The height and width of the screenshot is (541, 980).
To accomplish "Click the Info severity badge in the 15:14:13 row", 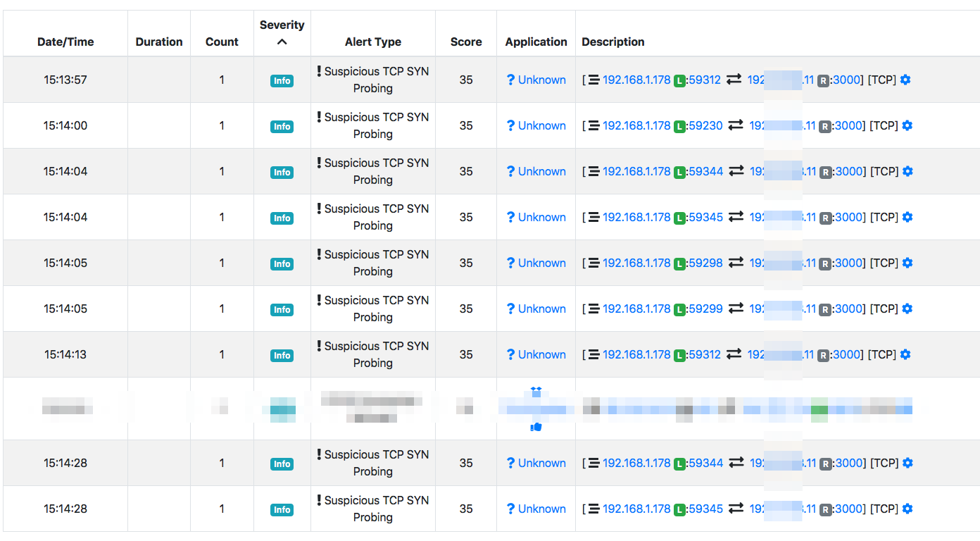I will point(282,356).
